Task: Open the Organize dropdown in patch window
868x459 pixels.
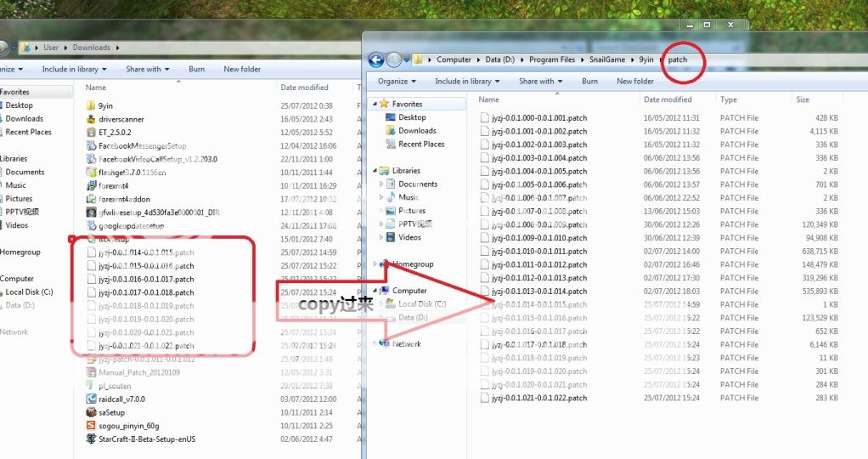Action: coord(397,82)
